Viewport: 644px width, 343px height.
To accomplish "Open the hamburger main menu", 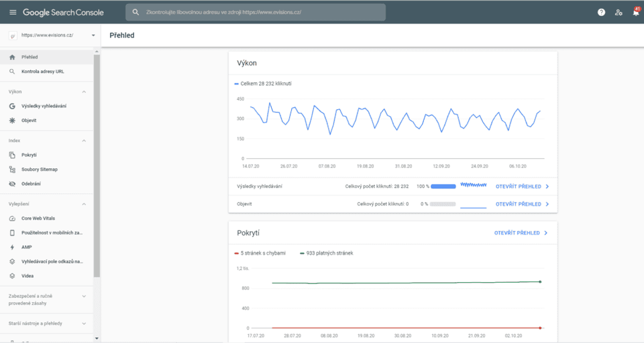I will [x=13, y=12].
